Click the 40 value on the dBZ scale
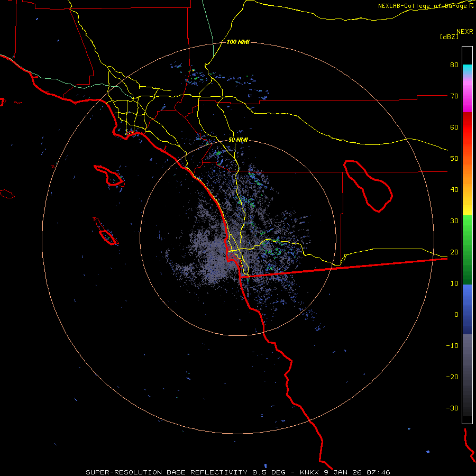Image resolution: width=476 pixels, height=476 pixels. (454, 190)
